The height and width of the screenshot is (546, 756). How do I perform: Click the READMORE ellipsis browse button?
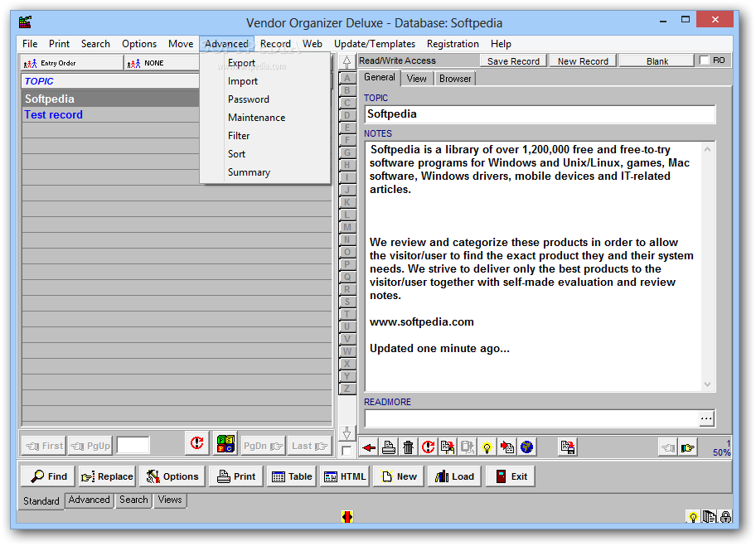pyautogui.click(x=706, y=418)
